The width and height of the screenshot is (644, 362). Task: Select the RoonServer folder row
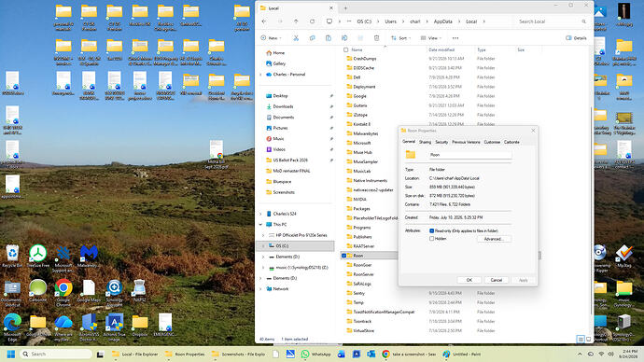coord(364,274)
